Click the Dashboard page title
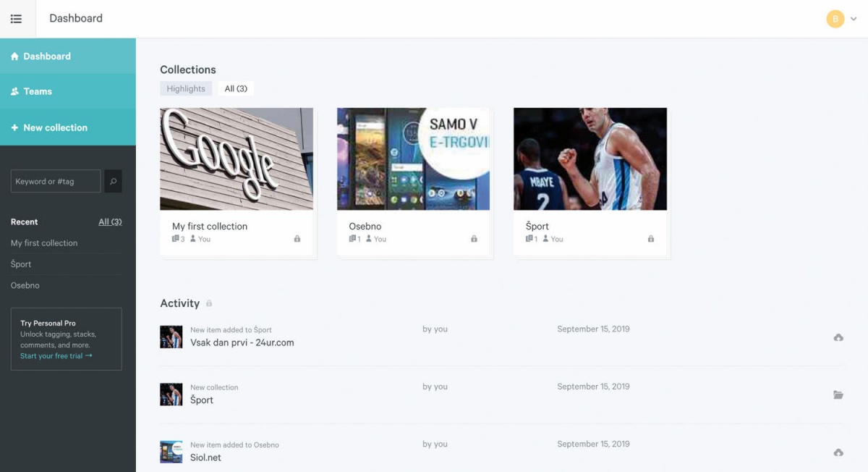The height and width of the screenshot is (472, 868). pyautogui.click(x=76, y=18)
